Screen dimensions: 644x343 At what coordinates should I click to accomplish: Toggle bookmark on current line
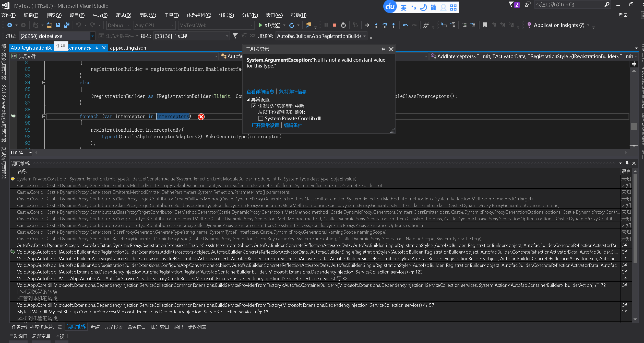[x=485, y=25]
